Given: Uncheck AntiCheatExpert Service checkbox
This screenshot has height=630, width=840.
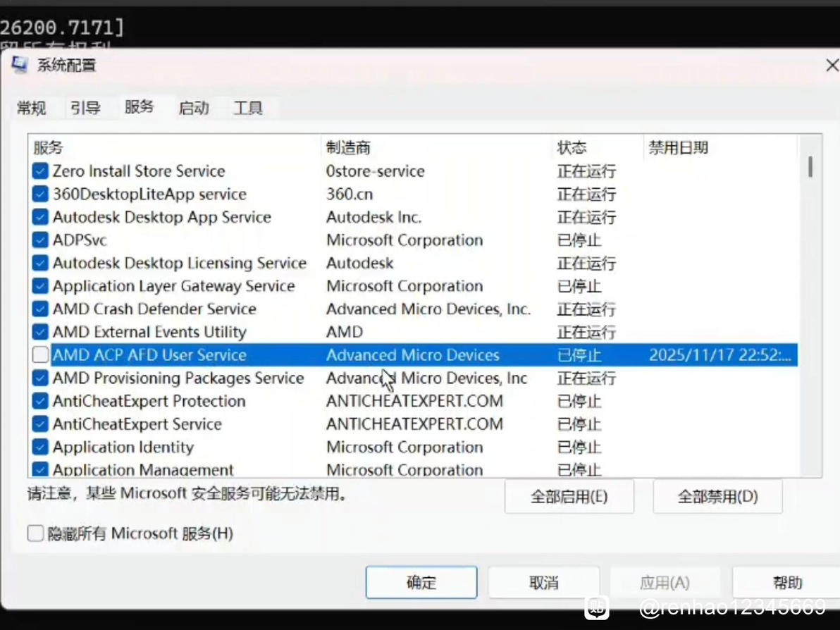Looking at the screenshot, I should click(x=40, y=424).
